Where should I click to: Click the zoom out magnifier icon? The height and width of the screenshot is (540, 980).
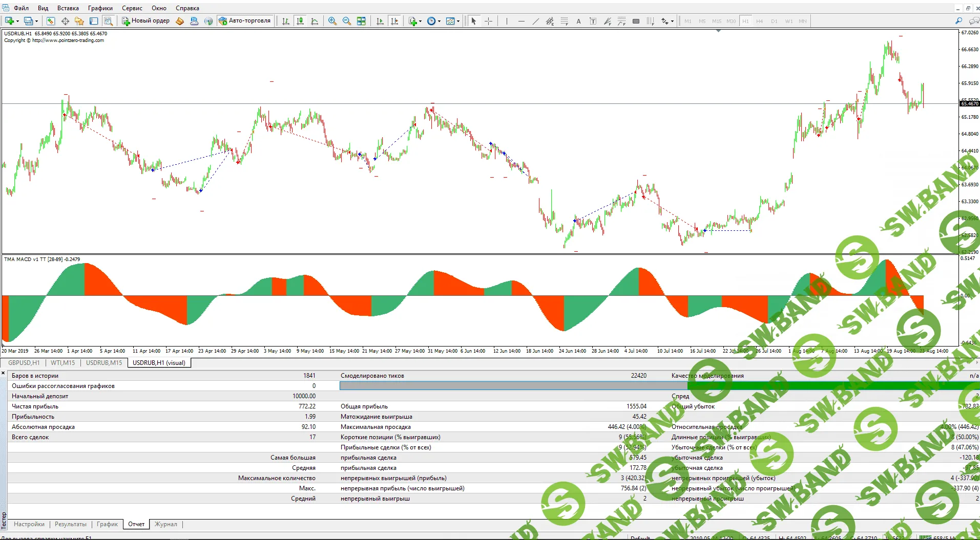pyautogui.click(x=347, y=21)
